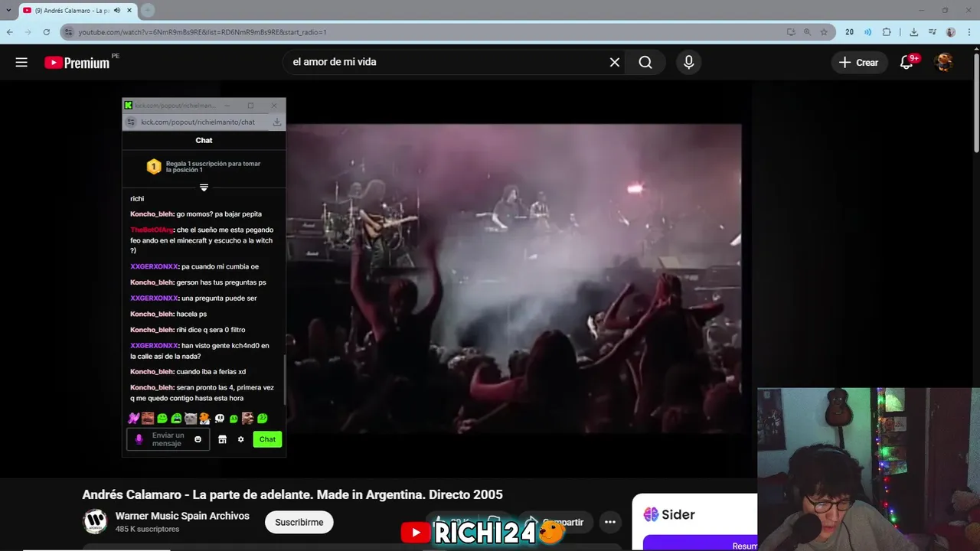The height and width of the screenshot is (551, 980).
Task: Open the YouTube guide hamburger menu
Action: 21,63
